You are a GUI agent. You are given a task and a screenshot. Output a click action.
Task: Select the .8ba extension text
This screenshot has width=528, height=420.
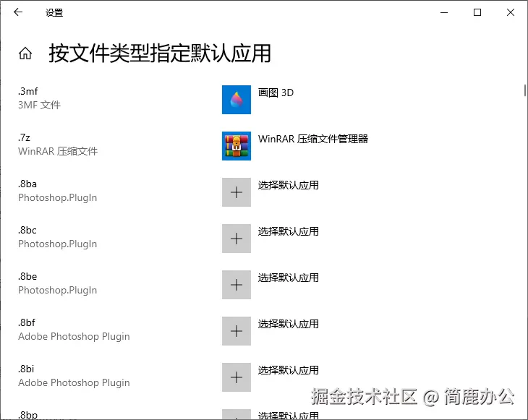point(27,184)
